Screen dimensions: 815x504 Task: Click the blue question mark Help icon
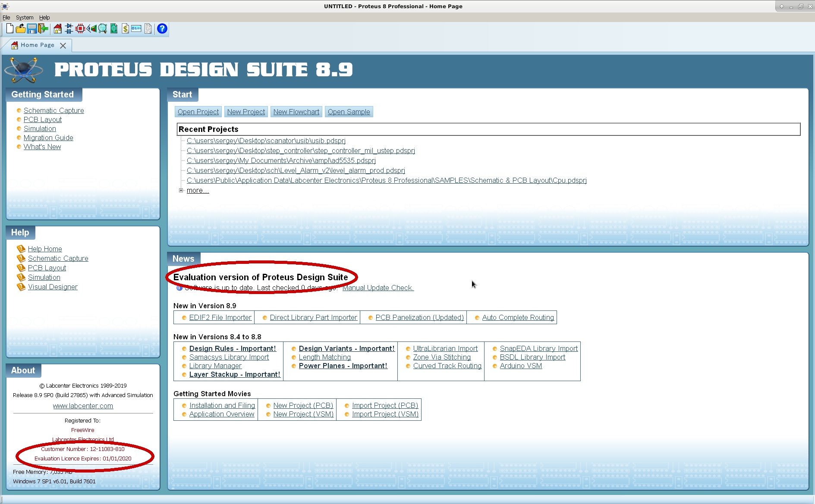pos(162,28)
